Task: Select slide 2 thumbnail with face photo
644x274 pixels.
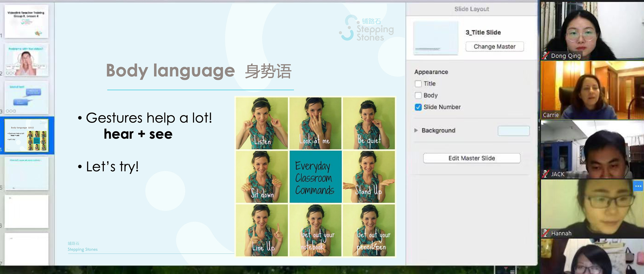Action: pyautogui.click(x=26, y=59)
